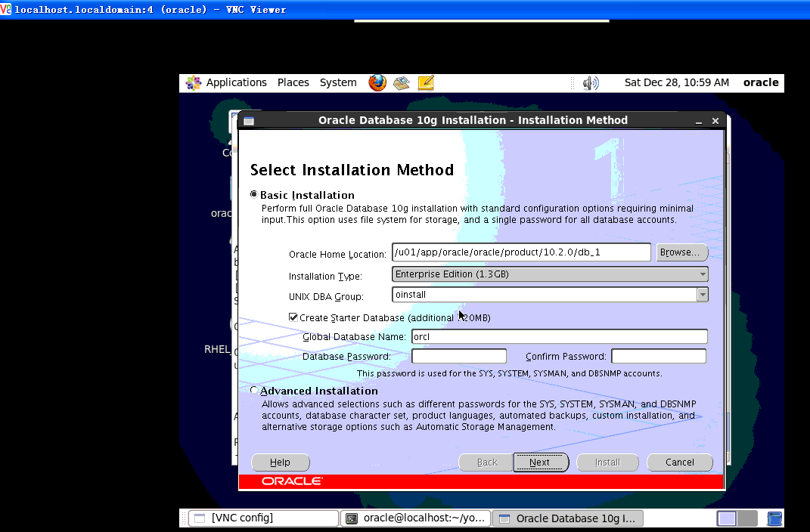
Task: Switch to the second workspace
Action: [x=747, y=518]
